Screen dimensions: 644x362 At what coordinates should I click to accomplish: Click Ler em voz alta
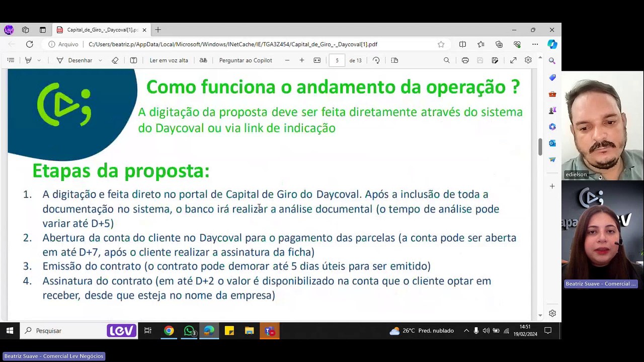169,60
